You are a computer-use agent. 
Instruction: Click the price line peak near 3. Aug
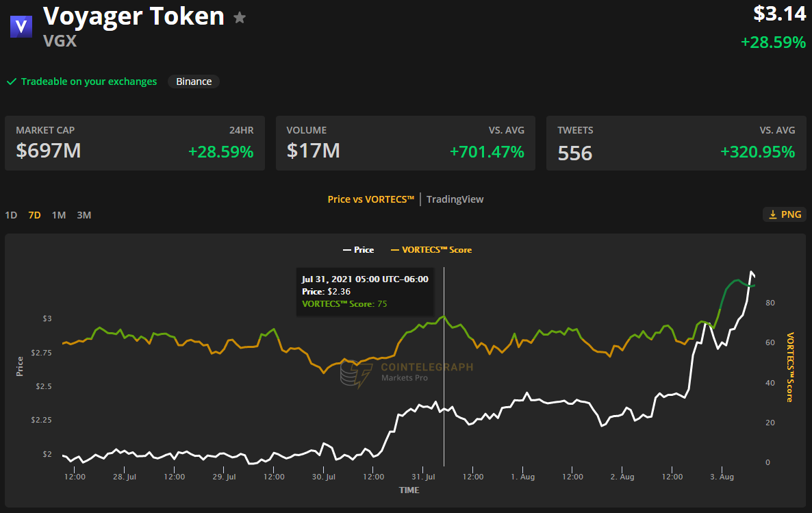751,272
